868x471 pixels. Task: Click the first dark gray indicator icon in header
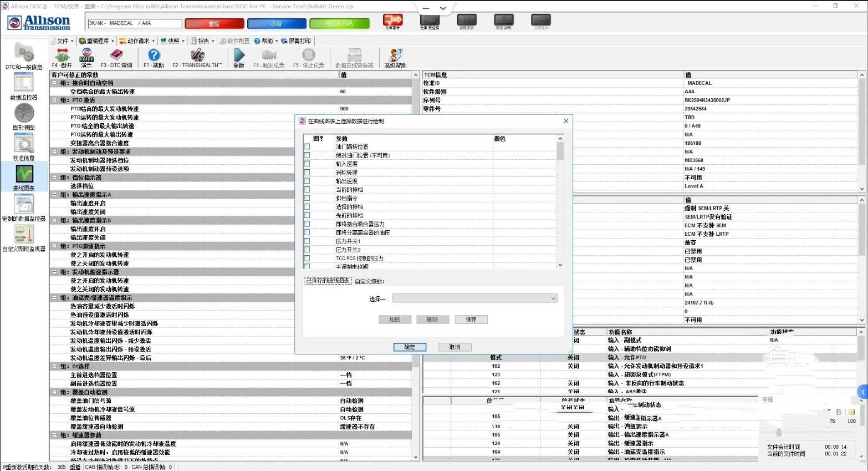430,21
